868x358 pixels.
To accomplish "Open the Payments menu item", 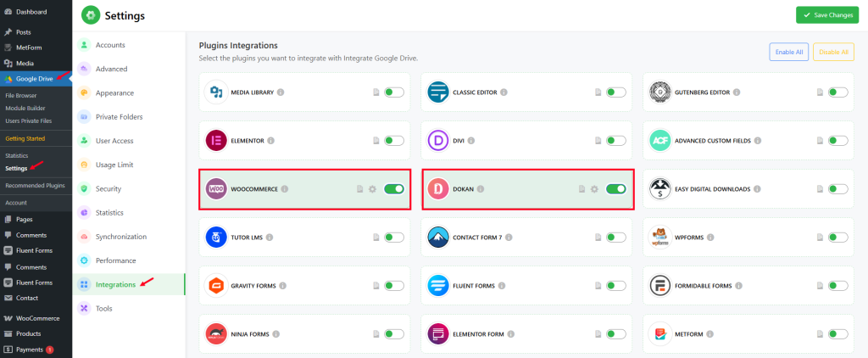I will click(36, 350).
